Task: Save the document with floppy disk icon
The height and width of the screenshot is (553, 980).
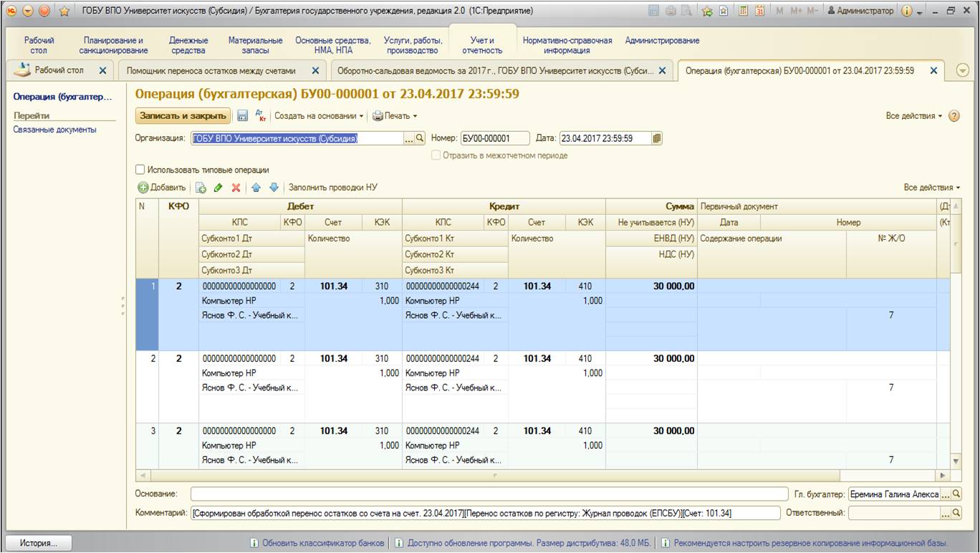Action: (242, 115)
